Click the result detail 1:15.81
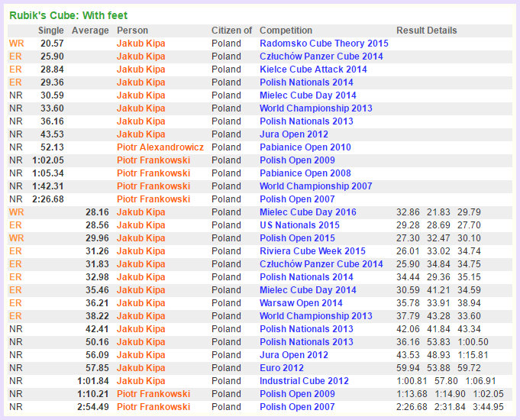The image size is (520, 420). pos(473,355)
